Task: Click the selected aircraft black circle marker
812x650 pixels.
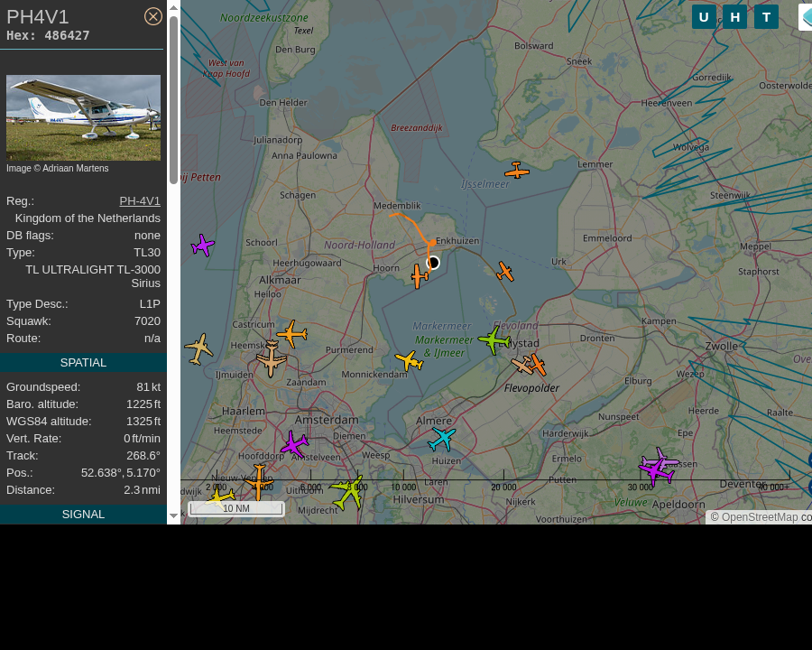Action: 433,263
